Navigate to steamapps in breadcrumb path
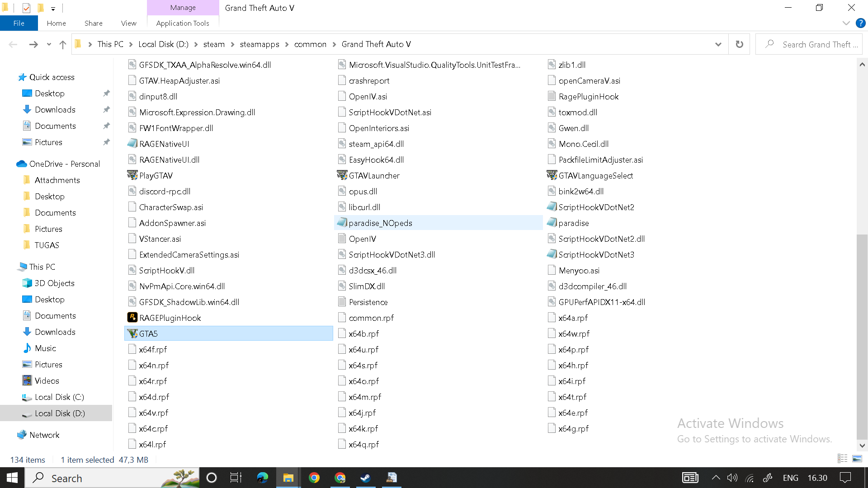This screenshot has height=488, width=868. tap(259, 44)
